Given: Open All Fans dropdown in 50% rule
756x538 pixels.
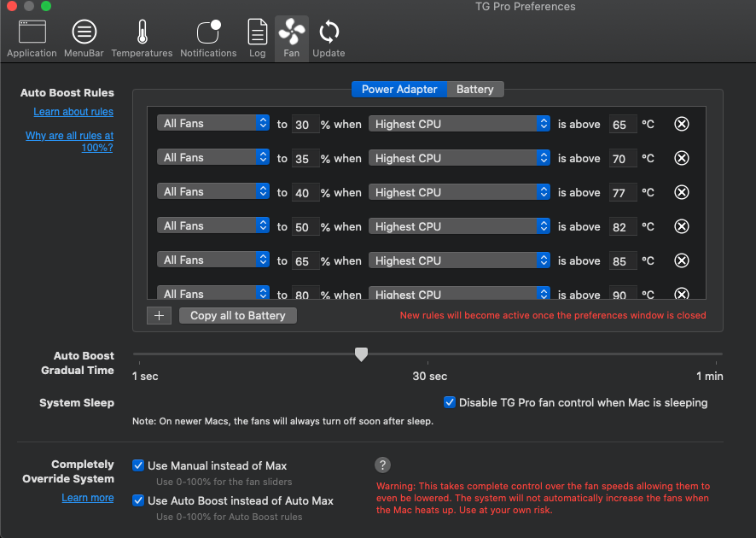Looking at the screenshot, I should tap(213, 225).
